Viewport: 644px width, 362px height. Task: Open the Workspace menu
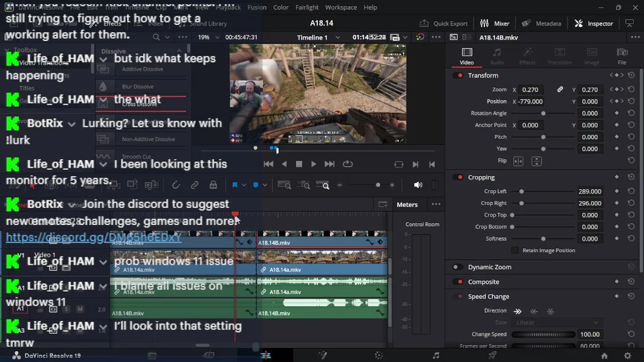coord(341,7)
